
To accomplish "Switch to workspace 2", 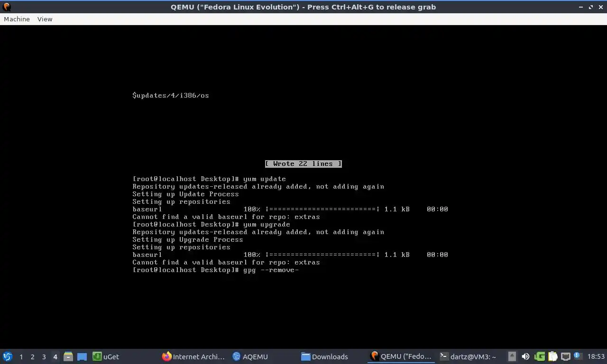I will tap(32, 356).
